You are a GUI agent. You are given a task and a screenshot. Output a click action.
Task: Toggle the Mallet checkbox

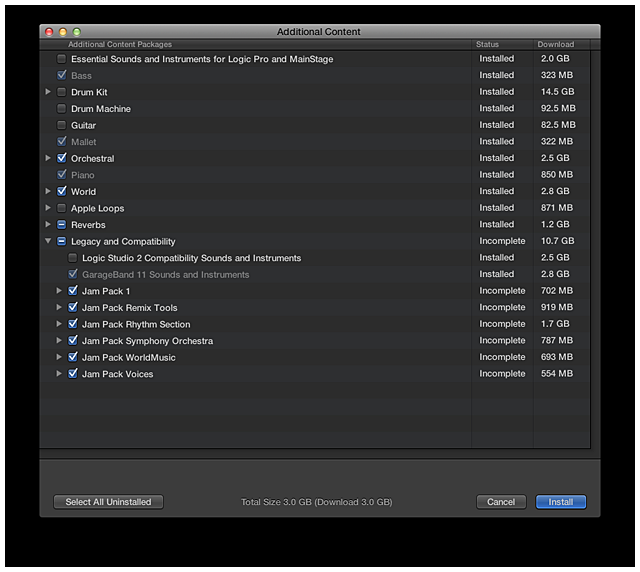(61, 142)
